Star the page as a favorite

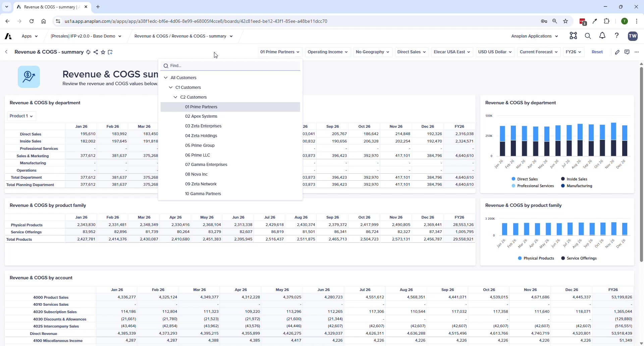coord(103,52)
